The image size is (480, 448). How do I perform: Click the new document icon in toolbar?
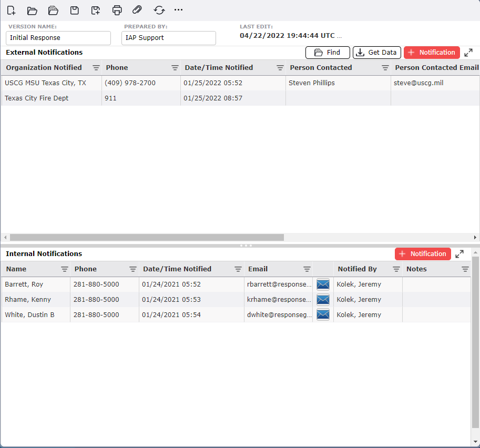pyautogui.click(x=11, y=10)
